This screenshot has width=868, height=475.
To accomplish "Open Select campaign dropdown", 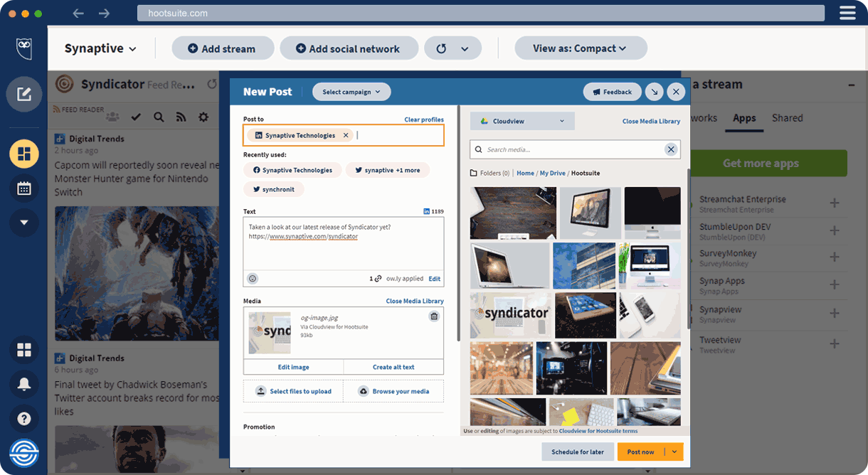I will click(x=351, y=92).
